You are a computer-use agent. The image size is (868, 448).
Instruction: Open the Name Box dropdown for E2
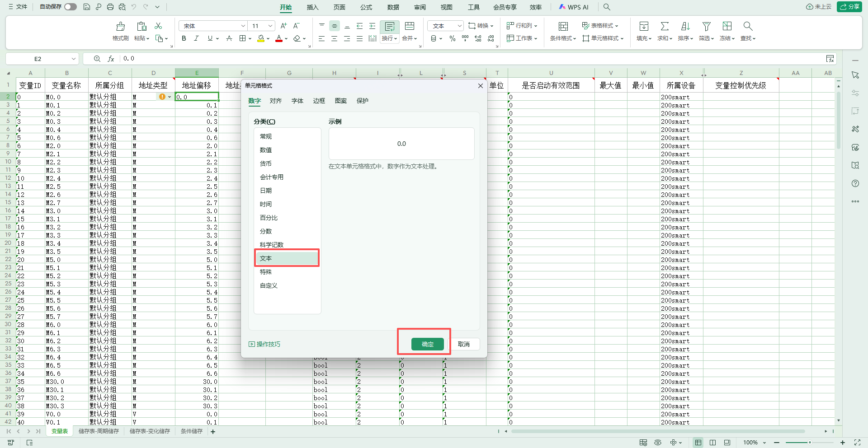74,59
